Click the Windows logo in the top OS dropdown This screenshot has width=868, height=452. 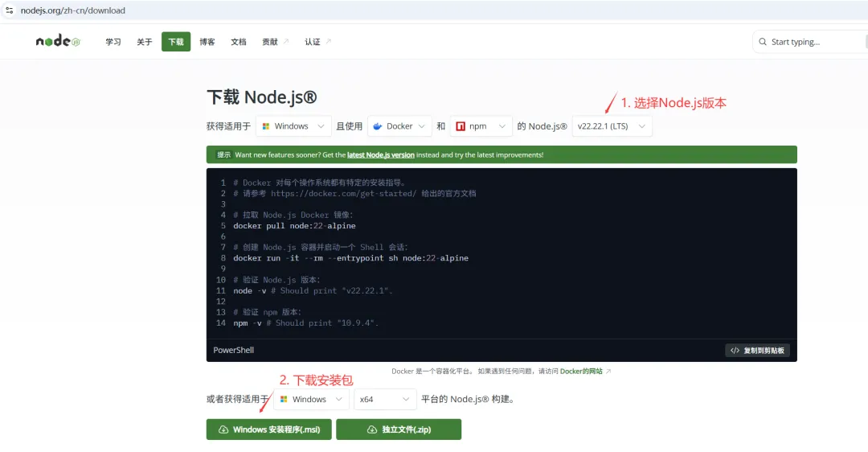pos(266,126)
